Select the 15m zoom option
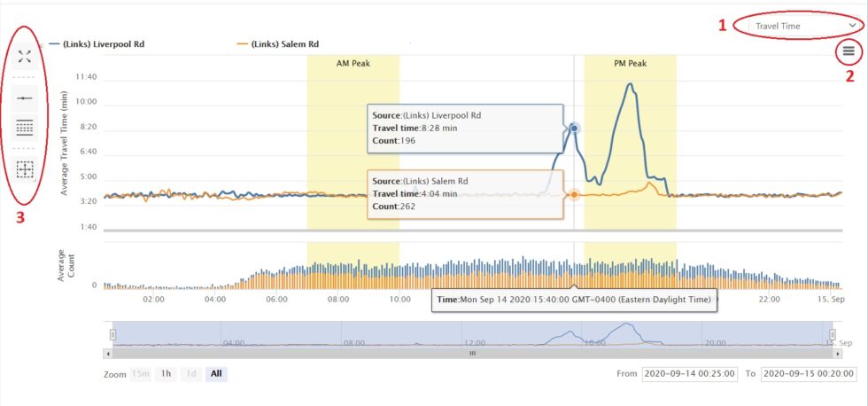 click(141, 374)
